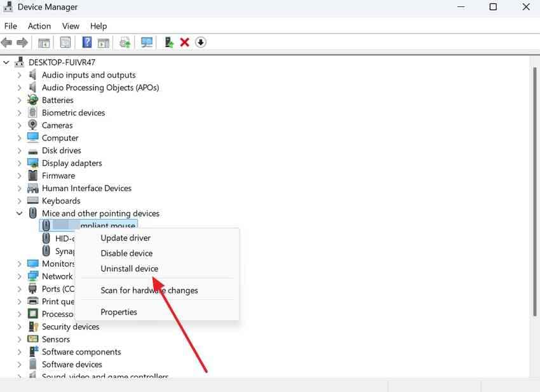Expand Audio Processing Objects (APOs) node
The image size is (540, 392).
(x=19, y=88)
